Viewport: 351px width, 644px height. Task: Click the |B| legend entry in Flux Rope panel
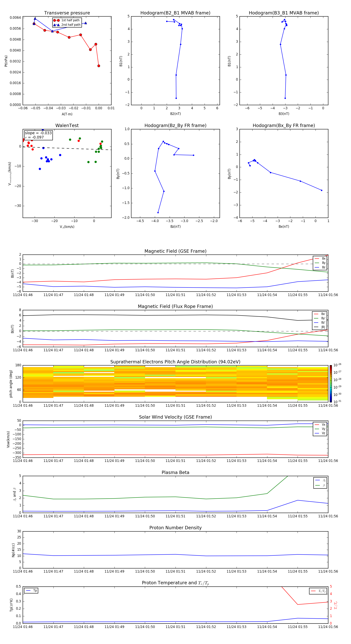[320, 327]
